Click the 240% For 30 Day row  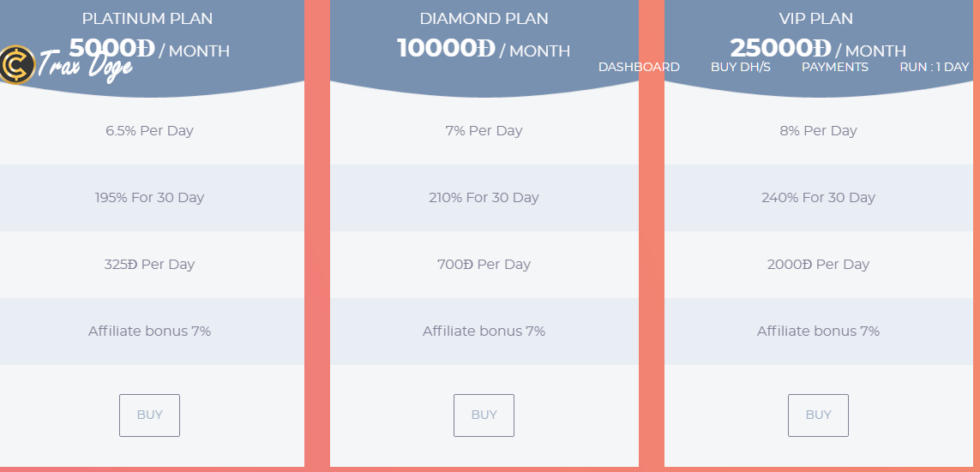tap(818, 198)
